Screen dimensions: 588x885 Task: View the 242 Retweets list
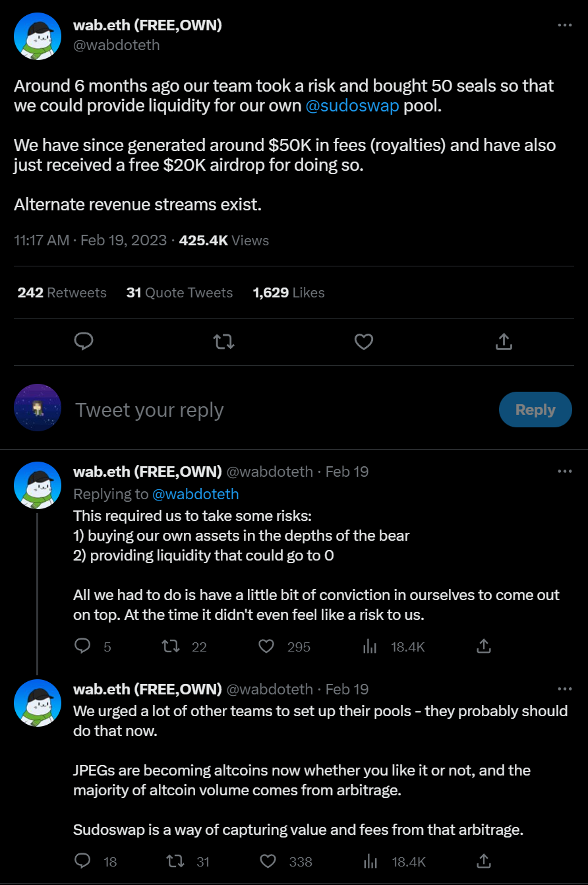pos(62,293)
